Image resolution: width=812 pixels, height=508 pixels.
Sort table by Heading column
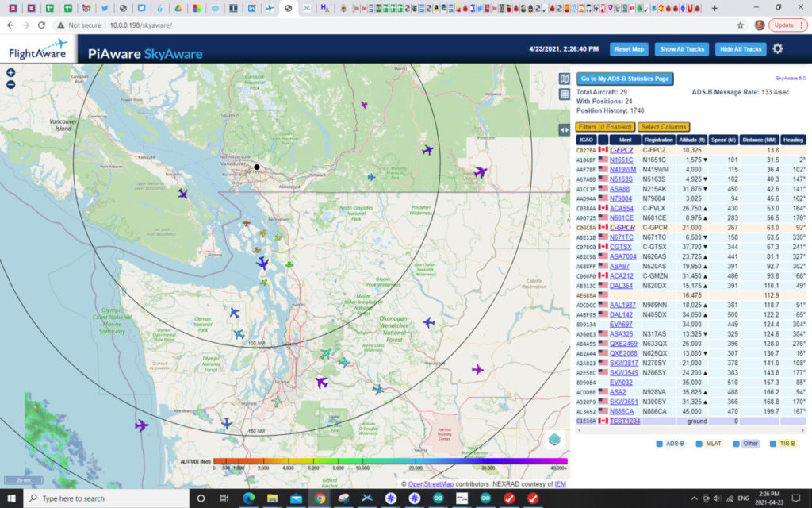pyautogui.click(x=793, y=140)
